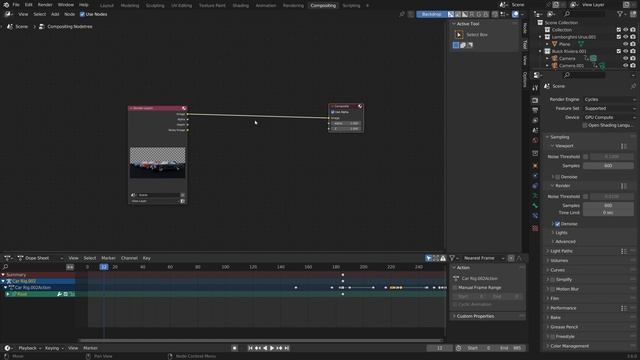
Task: Collapse the Sampling panel
Action: (559, 137)
